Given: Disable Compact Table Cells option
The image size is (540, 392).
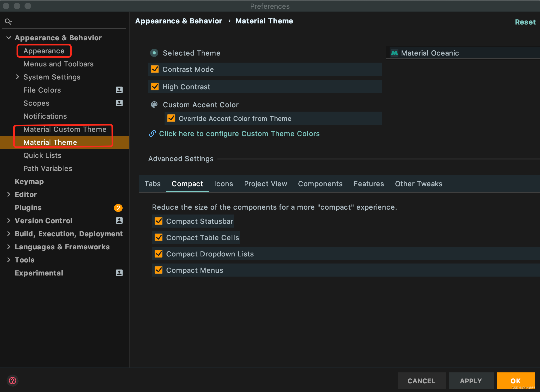Looking at the screenshot, I should pos(159,238).
